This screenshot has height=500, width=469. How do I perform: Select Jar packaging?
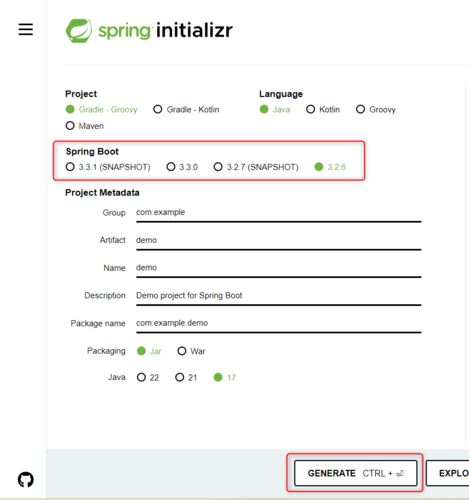[149, 351]
